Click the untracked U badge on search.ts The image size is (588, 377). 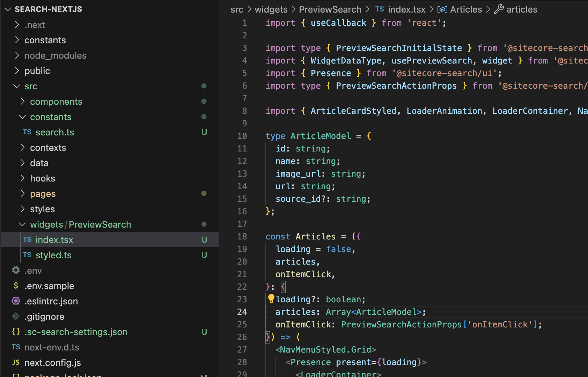tap(204, 132)
